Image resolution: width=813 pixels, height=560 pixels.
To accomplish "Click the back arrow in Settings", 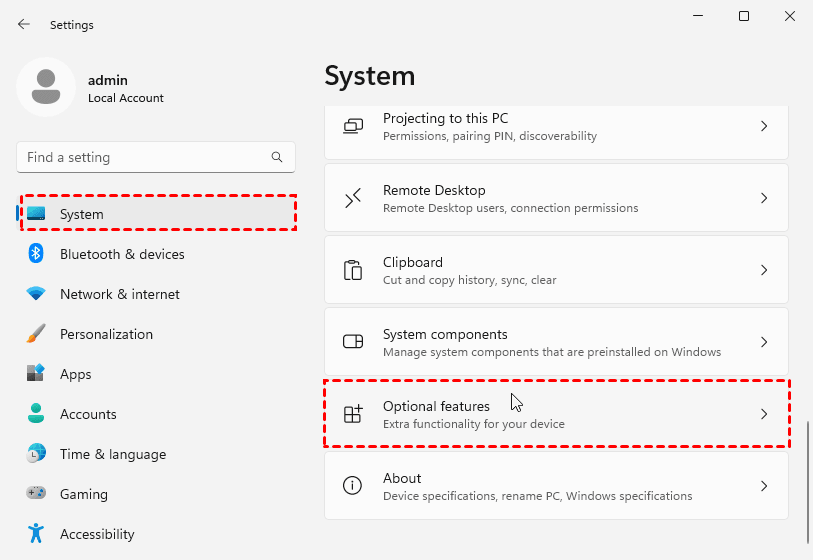I will coord(24,25).
